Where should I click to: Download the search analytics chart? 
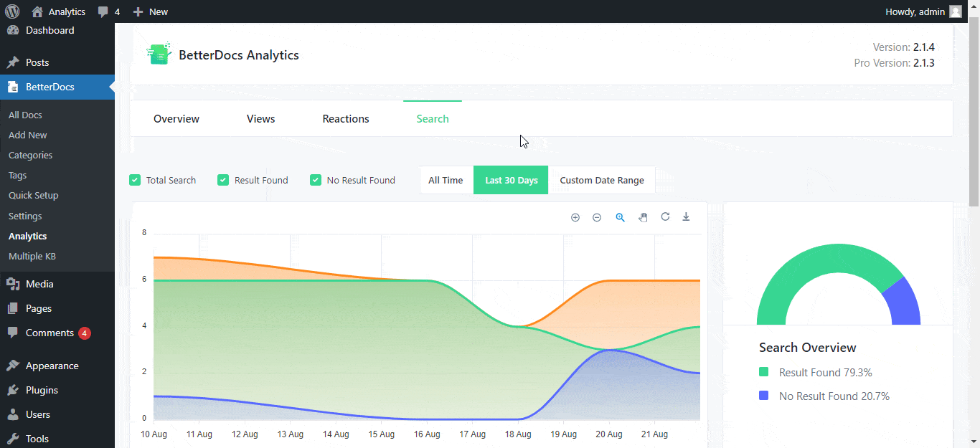[x=686, y=216]
